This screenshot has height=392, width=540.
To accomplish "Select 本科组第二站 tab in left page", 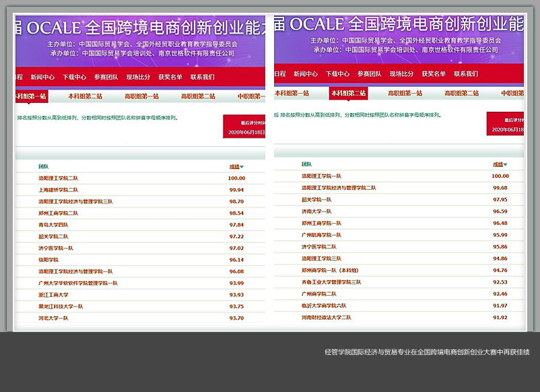I will pos(85,96).
